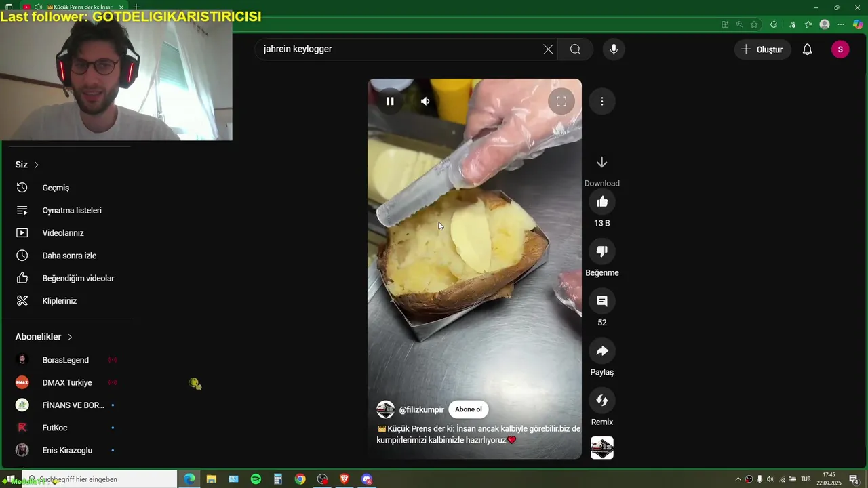This screenshot has width=868, height=488.
Task: Open File Explorer from the taskbar
Action: pyautogui.click(x=211, y=479)
